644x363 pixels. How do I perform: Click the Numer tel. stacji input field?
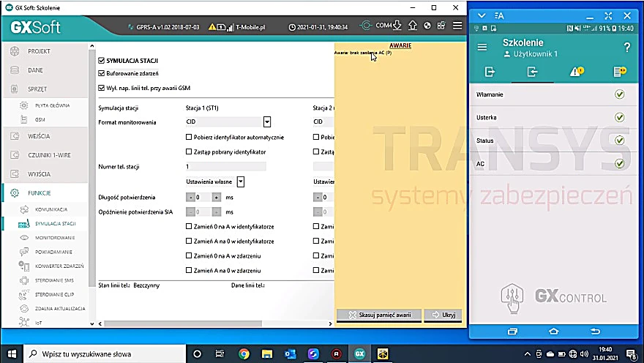pyautogui.click(x=225, y=166)
